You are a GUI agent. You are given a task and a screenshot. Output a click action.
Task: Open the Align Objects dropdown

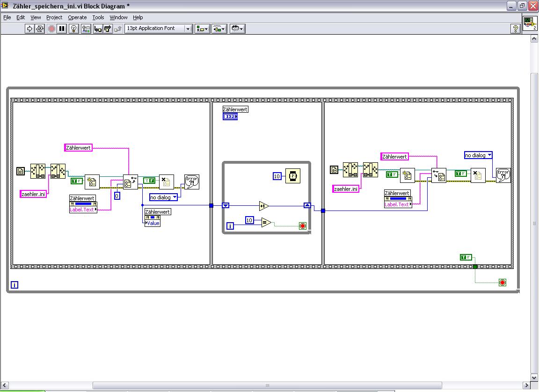[202, 29]
